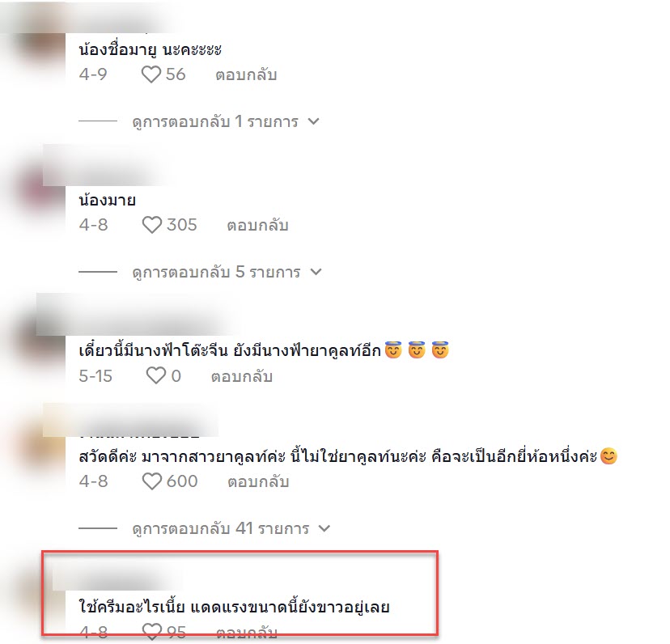The width and height of the screenshot is (670, 644).
Task: Like the comment with 56 likes
Action: 151,74
